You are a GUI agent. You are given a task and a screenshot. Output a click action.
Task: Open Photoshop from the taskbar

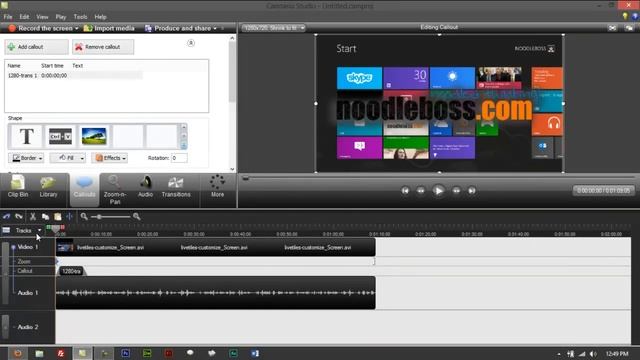(x=125, y=353)
